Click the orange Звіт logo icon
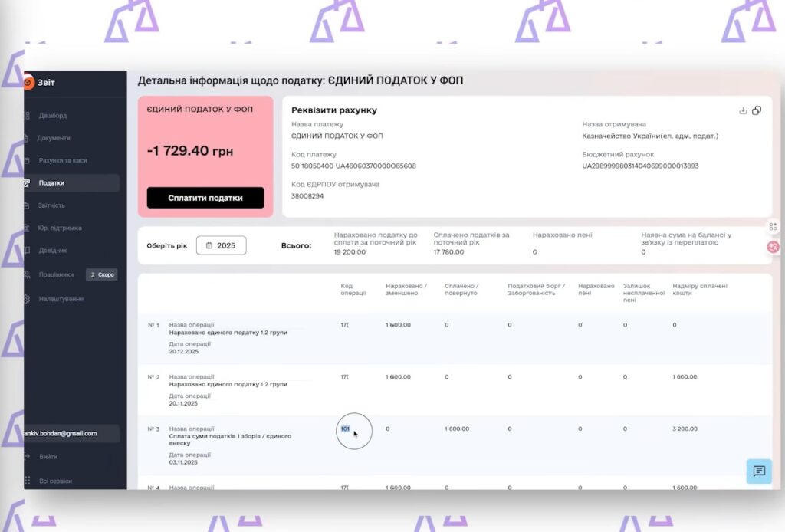The image size is (785, 532). pyautogui.click(x=29, y=83)
